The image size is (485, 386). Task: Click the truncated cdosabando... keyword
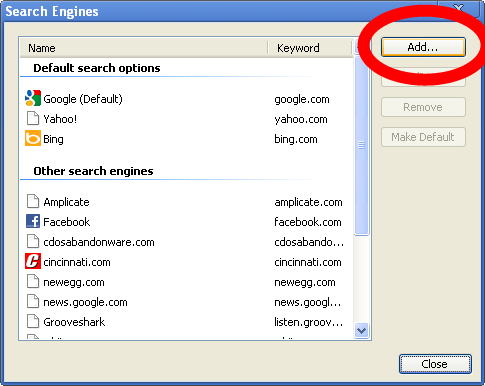click(309, 242)
